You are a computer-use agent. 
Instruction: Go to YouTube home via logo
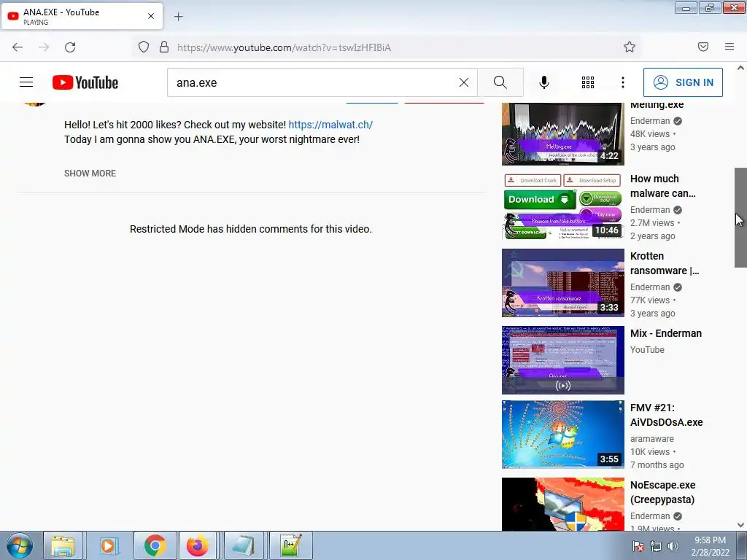point(85,82)
